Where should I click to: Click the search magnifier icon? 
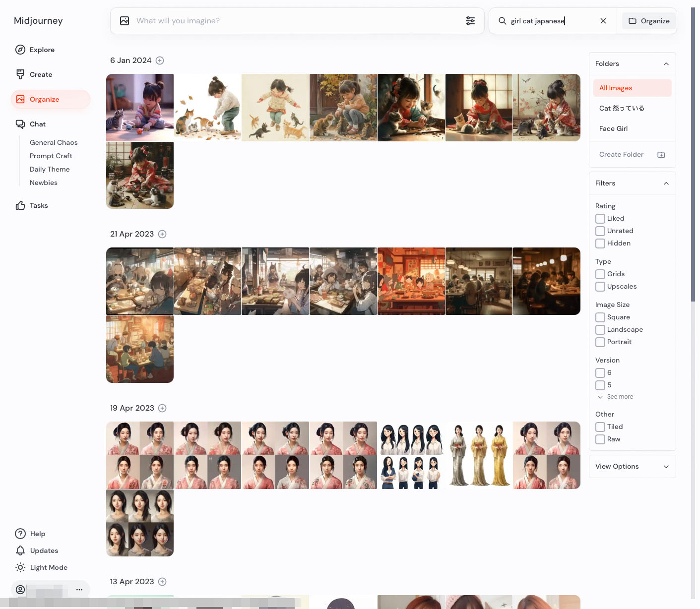pyautogui.click(x=503, y=21)
